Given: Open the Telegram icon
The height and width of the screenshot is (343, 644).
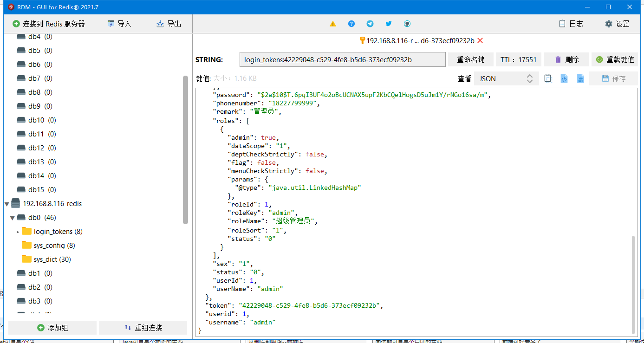Looking at the screenshot, I should [370, 24].
